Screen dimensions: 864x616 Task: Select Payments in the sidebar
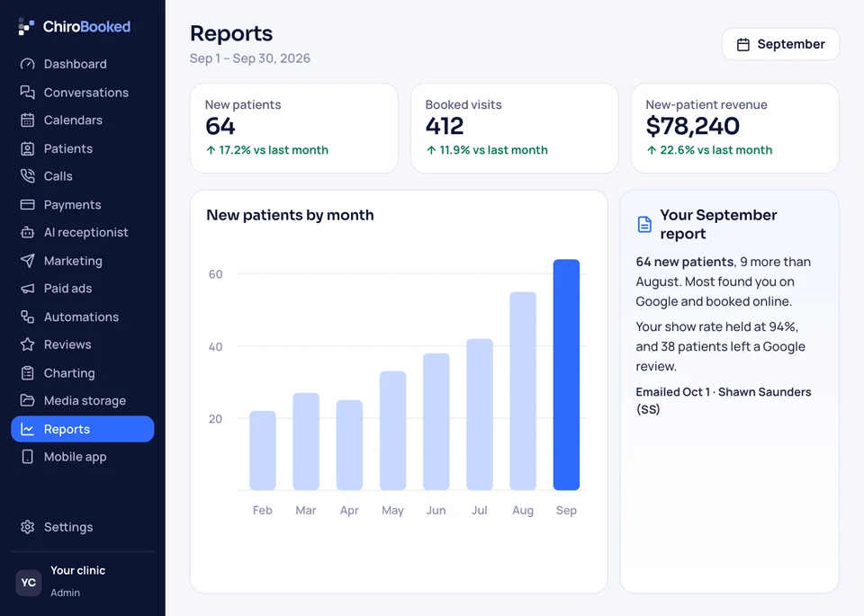click(x=83, y=205)
